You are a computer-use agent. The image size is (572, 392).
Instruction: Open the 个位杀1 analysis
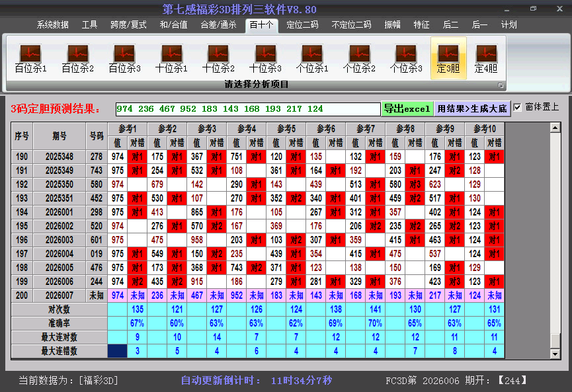[x=312, y=58]
